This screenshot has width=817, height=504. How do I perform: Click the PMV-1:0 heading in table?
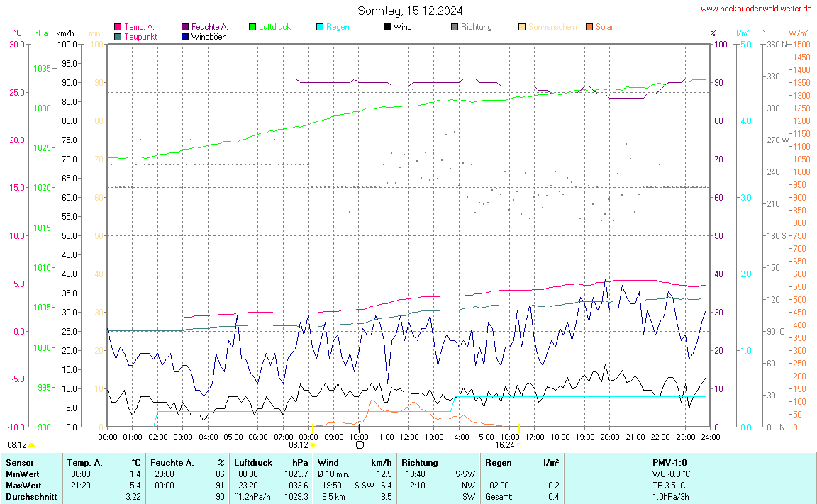[671, 463]
